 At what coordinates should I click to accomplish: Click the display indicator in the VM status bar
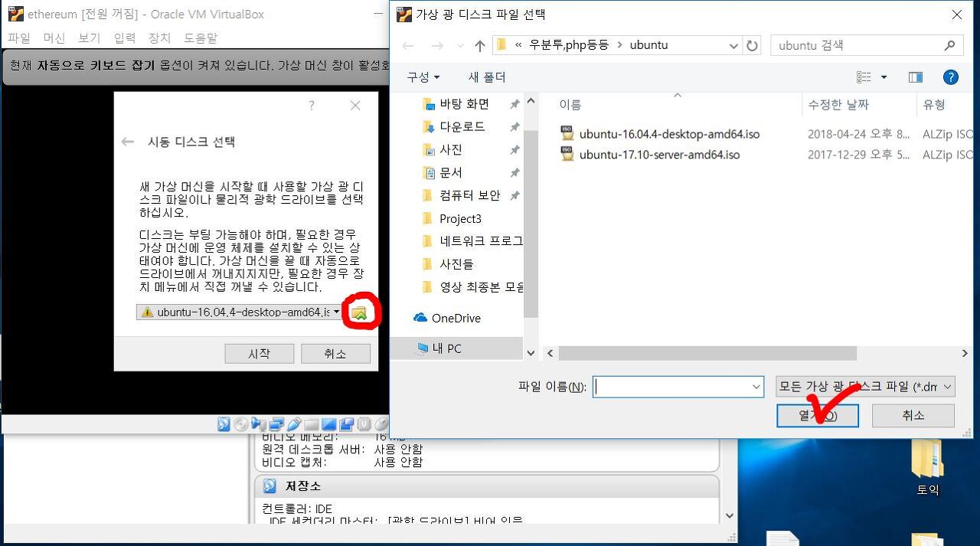tap(329, 424)
